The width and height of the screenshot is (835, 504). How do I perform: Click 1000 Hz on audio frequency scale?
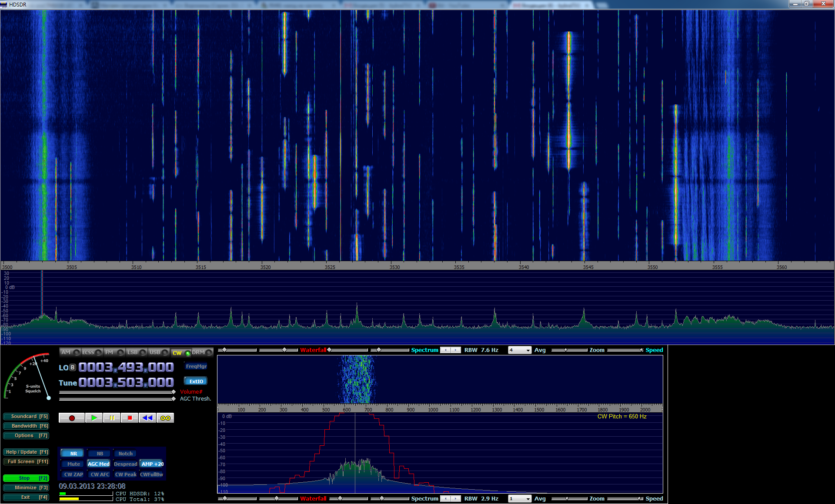click(x=433, y=410)
